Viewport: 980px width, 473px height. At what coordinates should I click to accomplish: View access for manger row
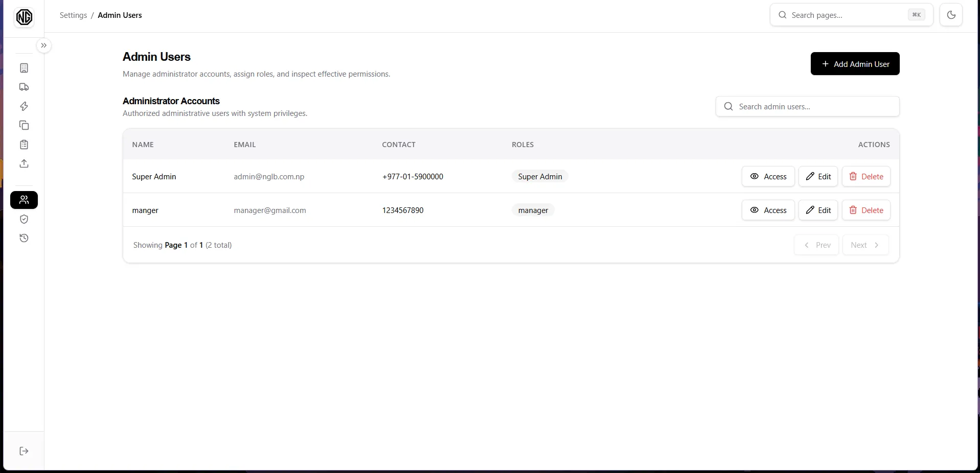coord(768,210)
